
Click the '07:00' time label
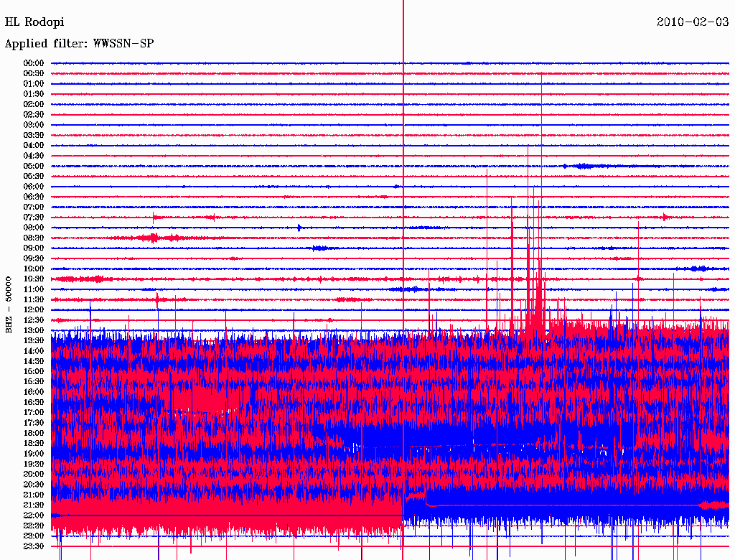click(34, 207)
